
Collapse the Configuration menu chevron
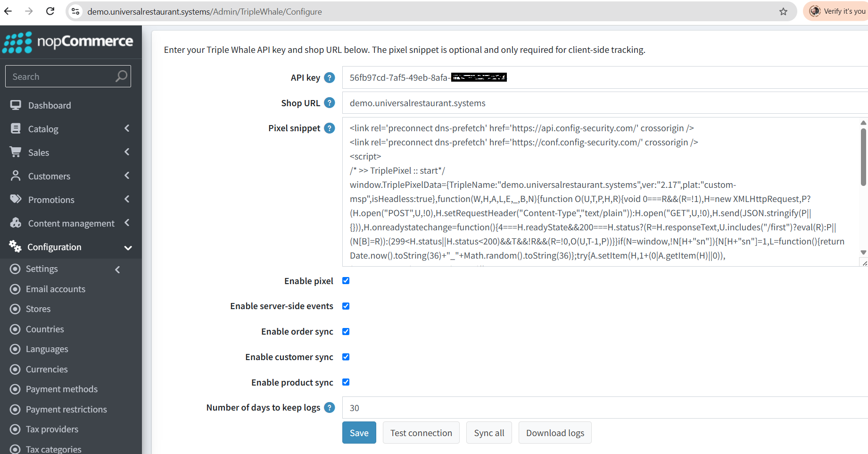[x=128, y=248]
